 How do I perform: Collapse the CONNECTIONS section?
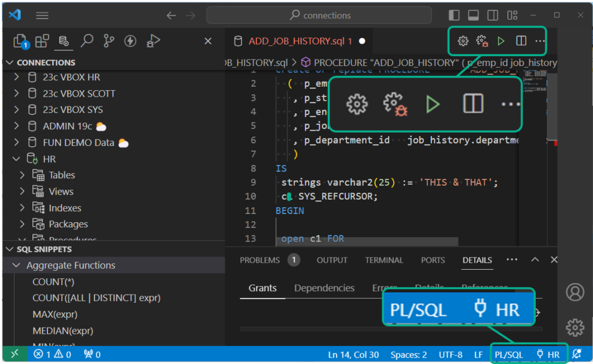(10, 62)
